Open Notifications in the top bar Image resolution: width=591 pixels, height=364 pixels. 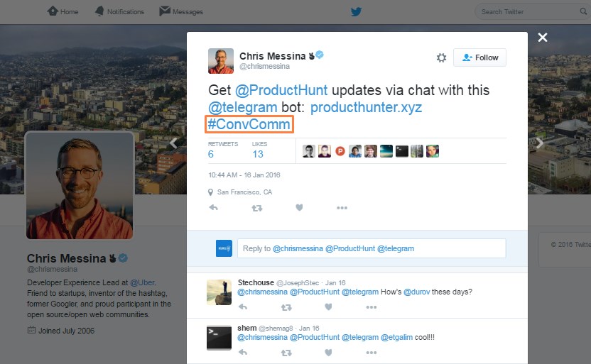point(119,11)
